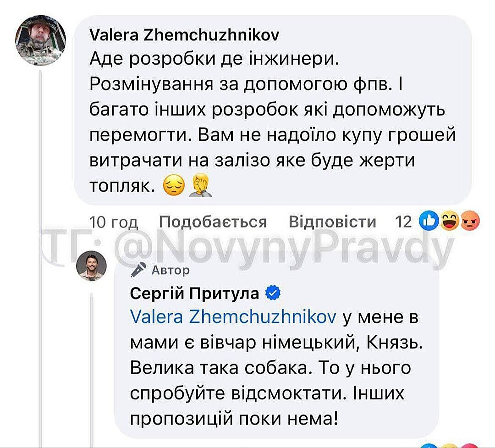495x448 pixels.
Task: Open Сергій Притула's round avatar photo
Action: pos(92,266)
